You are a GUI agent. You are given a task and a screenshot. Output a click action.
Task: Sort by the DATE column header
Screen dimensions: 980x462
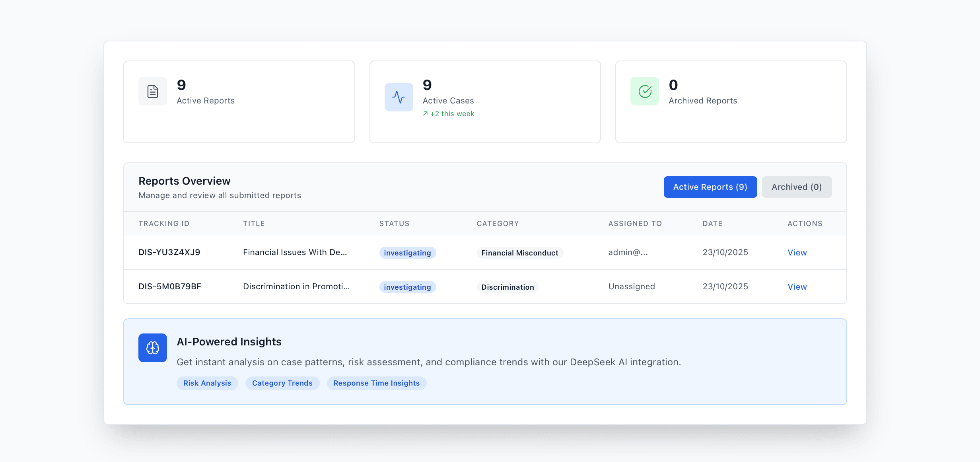click(x=712, y=223)
